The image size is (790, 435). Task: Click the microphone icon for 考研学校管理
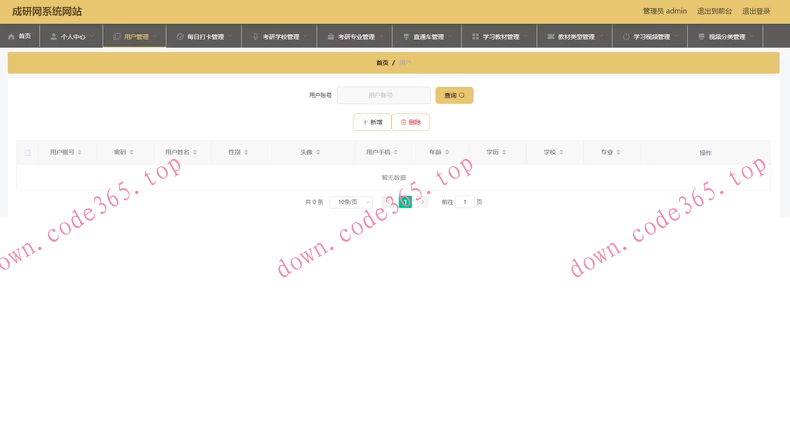255,37
